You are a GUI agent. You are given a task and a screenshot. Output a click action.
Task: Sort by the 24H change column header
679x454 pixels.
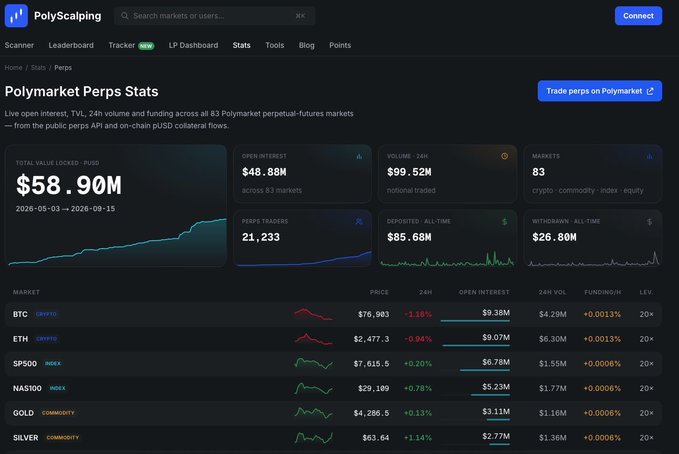425,292
